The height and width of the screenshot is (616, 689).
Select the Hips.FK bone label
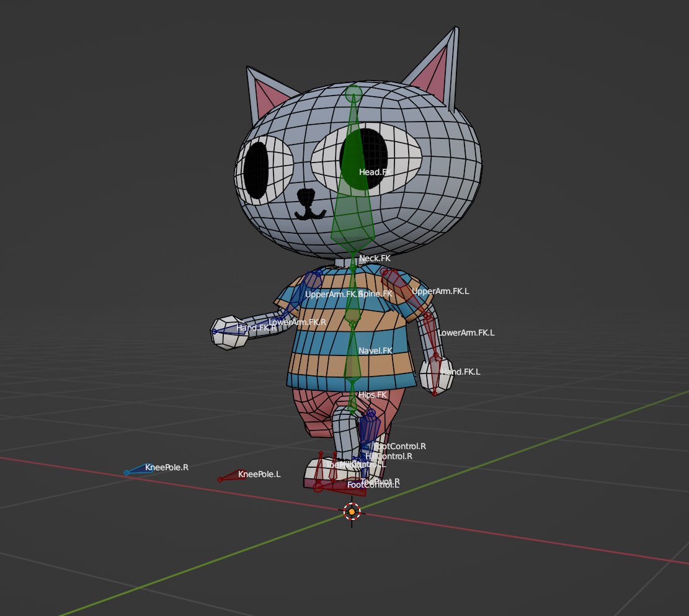(x=373, y=395)
